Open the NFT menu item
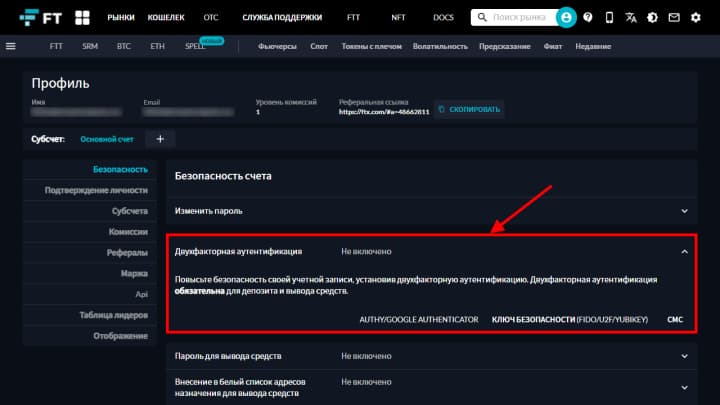 pos(398,17)
